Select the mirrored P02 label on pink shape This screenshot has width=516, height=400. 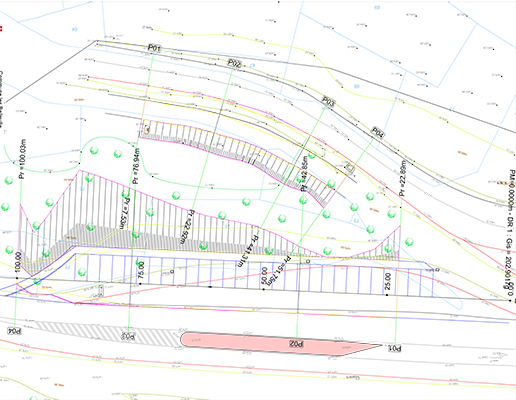click(x=296, y=344)
